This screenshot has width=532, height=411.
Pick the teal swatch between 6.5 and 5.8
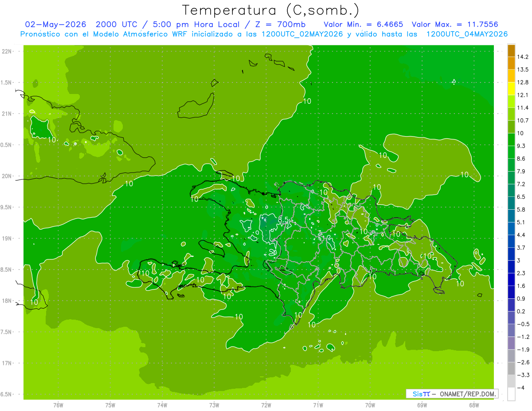511,203
